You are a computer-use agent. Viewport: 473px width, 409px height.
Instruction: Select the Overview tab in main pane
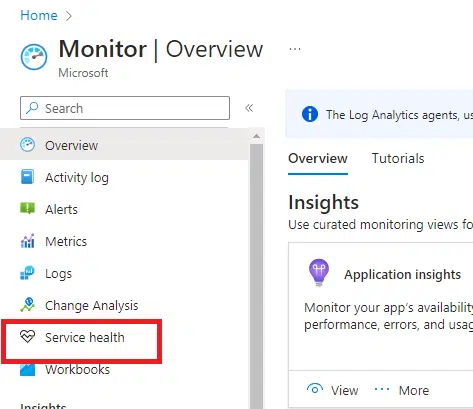pyautogui.click(x=318, y=159)
